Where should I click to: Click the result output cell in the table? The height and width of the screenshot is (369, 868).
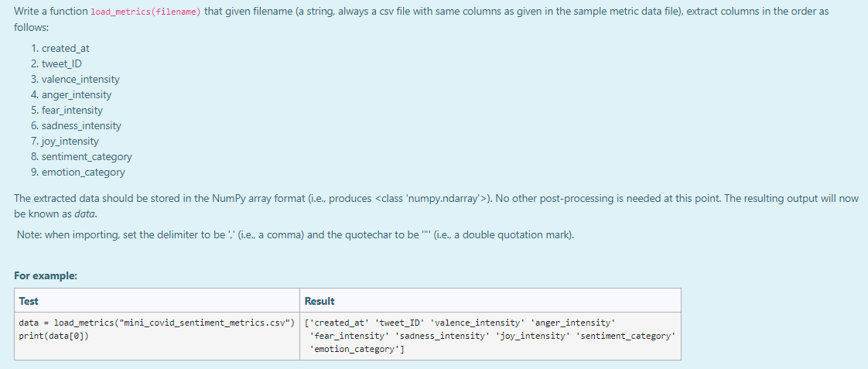coord(490,337)
